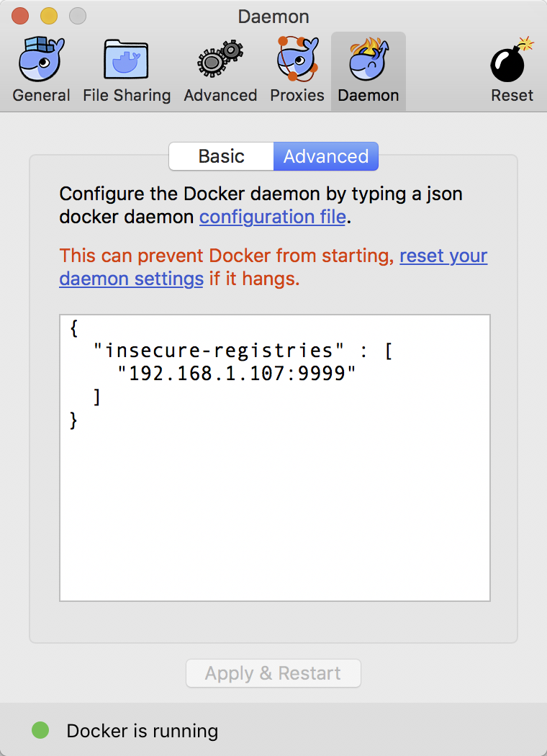Click inside the empty area of JSON editor
This screenshot has width=547, height=756.
[x=275, y=518]
